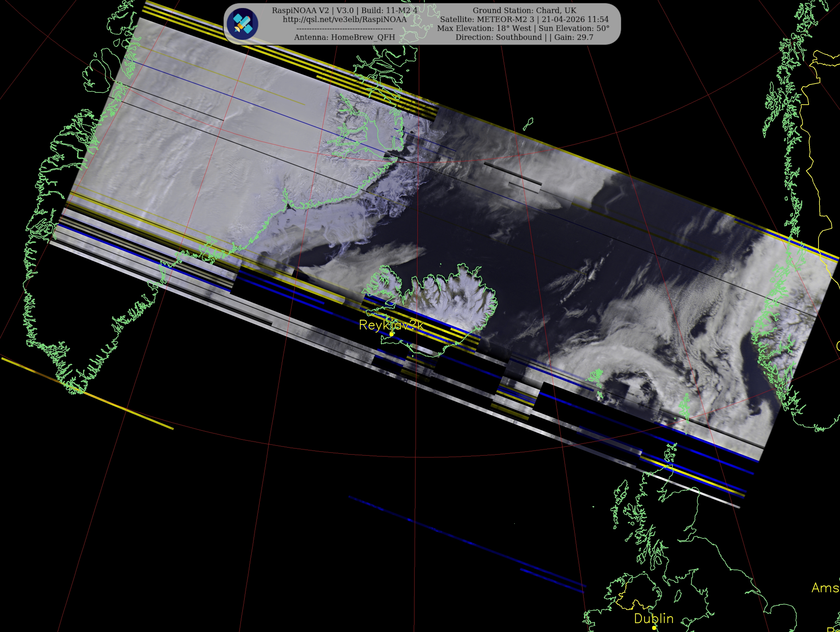This screenshot has width=840, height=632.
Task: Click the yellow Reykjavik location dot
Action: (x=392, y=334)
